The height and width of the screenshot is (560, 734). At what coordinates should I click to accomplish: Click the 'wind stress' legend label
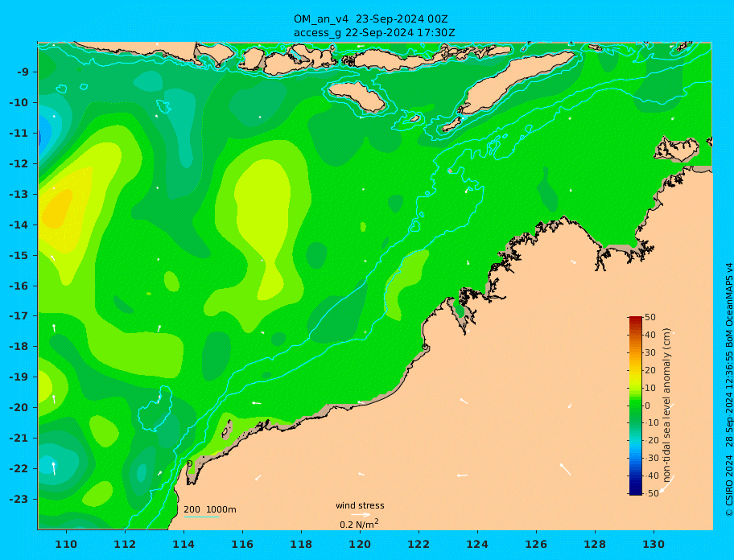point(360,505)
